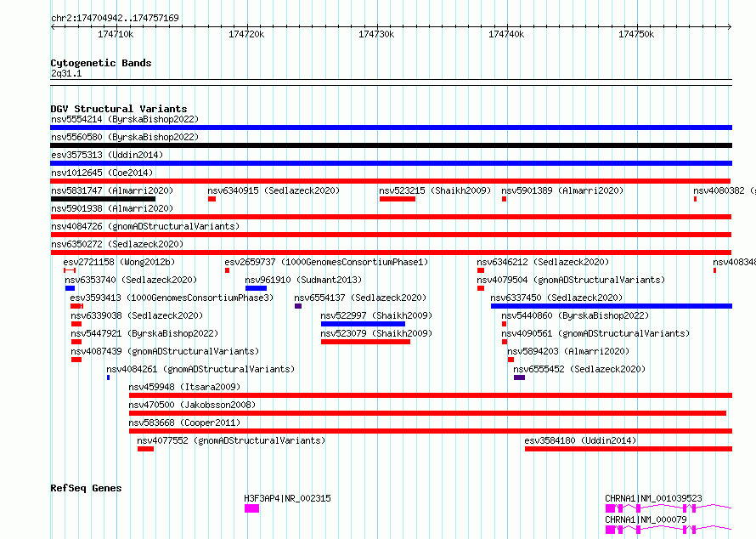Open nsv4087439 (gnomADStructuralVariants) label
This screenshot has width=756, height=539.
(165, 351)
